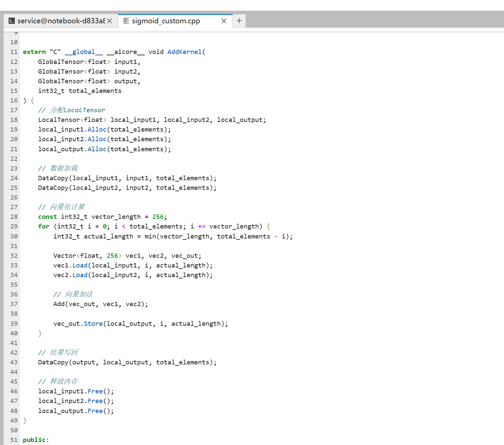Viewport: 504px width, 445px height.
Task: Switch to the service@notebook terminal tab
Action: (61, 21)
